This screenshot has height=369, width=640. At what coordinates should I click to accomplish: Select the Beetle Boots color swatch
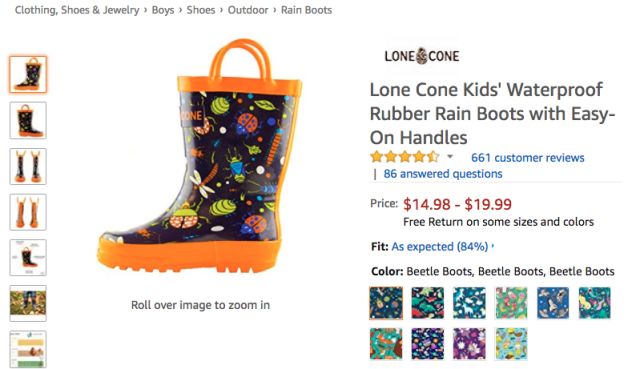pyautogui.click(x=386, y=303)
